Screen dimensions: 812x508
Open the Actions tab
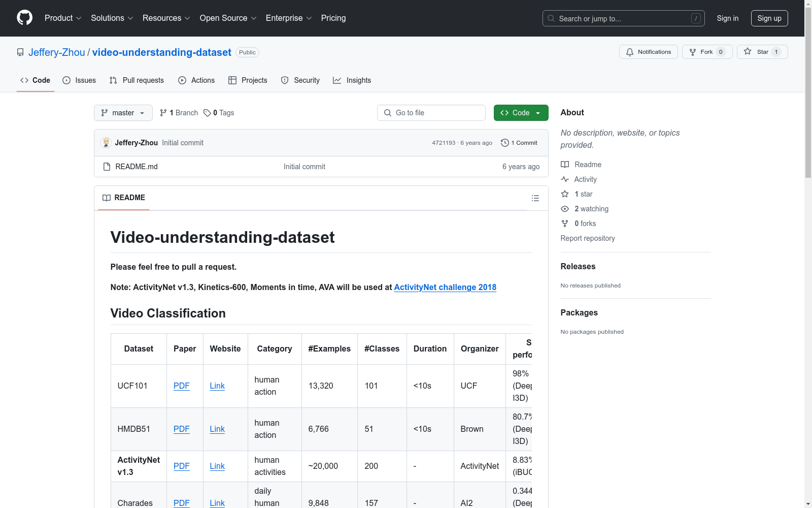(196, 80)
